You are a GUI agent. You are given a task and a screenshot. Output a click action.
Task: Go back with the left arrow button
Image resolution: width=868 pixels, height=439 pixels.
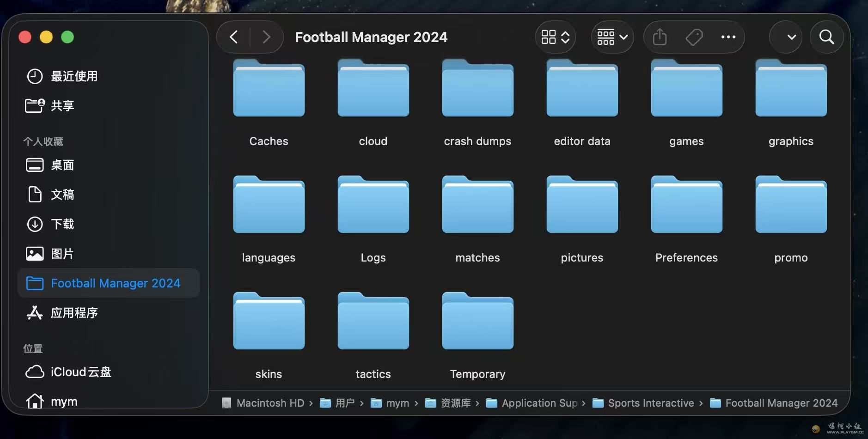coord(234,37)
